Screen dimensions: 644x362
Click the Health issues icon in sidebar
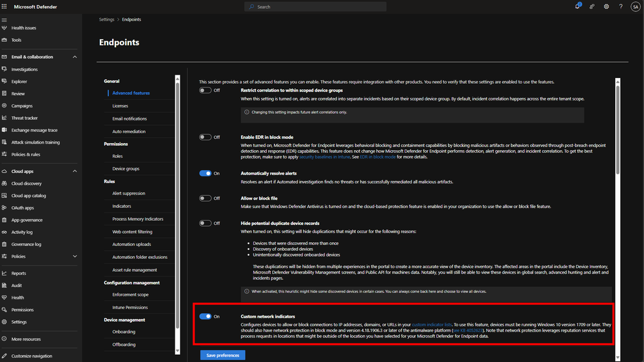(4, 28)
